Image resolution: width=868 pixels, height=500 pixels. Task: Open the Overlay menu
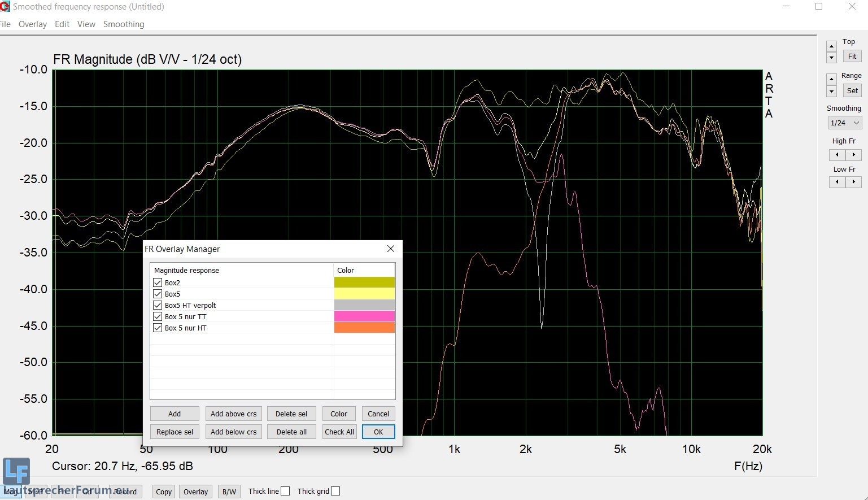point(32,24)
